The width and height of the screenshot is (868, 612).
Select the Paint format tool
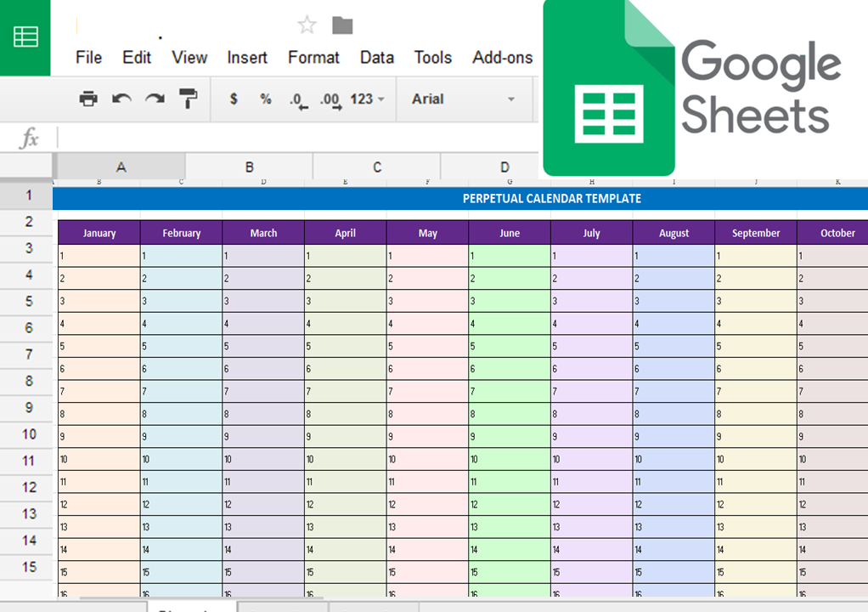tap(189, 99)
